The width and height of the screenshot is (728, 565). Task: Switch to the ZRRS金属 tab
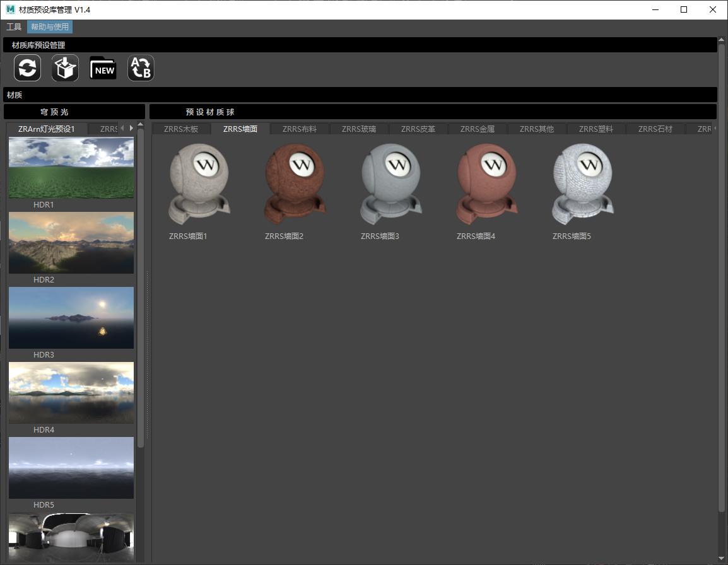pyautogui.click(x=477, y=129)
